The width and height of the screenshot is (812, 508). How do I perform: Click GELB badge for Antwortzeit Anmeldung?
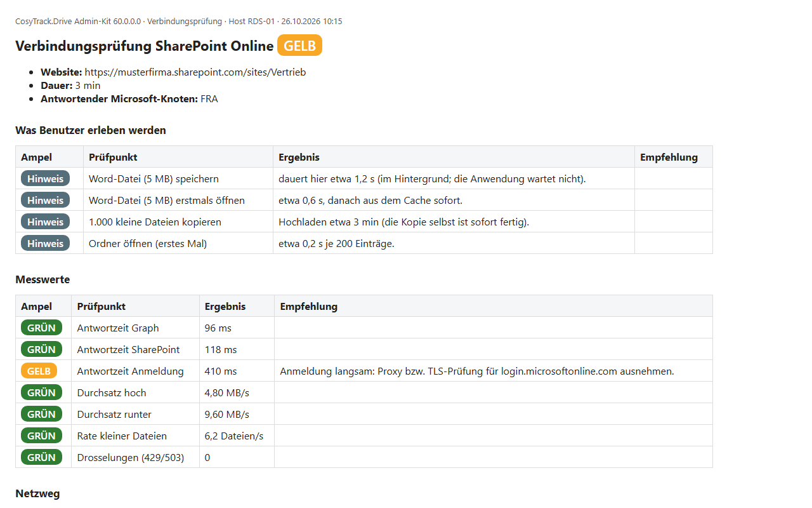tap(39, 371)
